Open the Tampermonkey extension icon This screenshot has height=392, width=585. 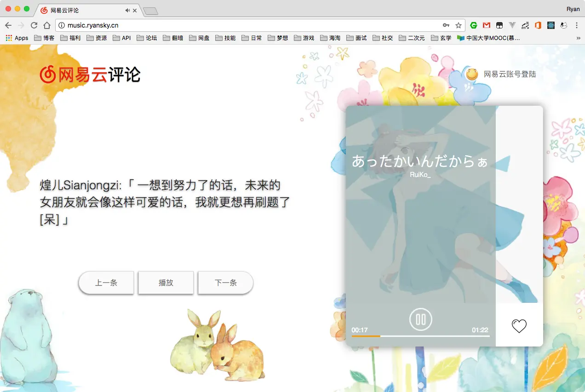pyautogui.click(x=499, y=25)
